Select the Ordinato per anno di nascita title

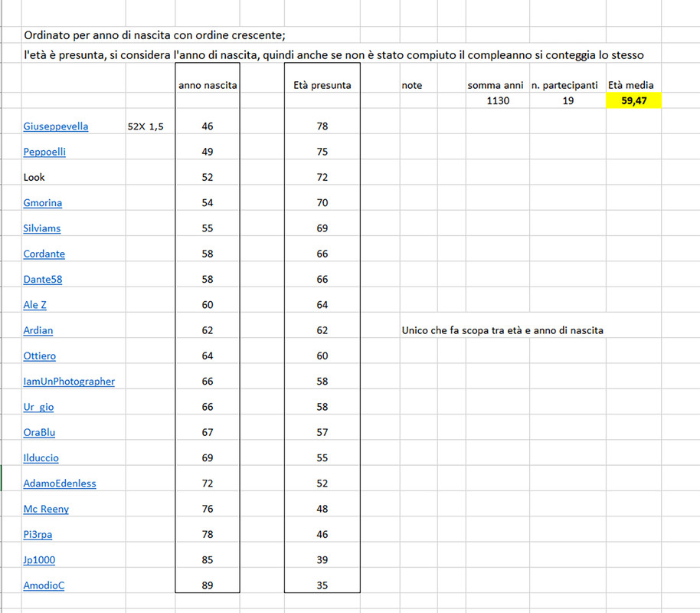coord(155,35)
